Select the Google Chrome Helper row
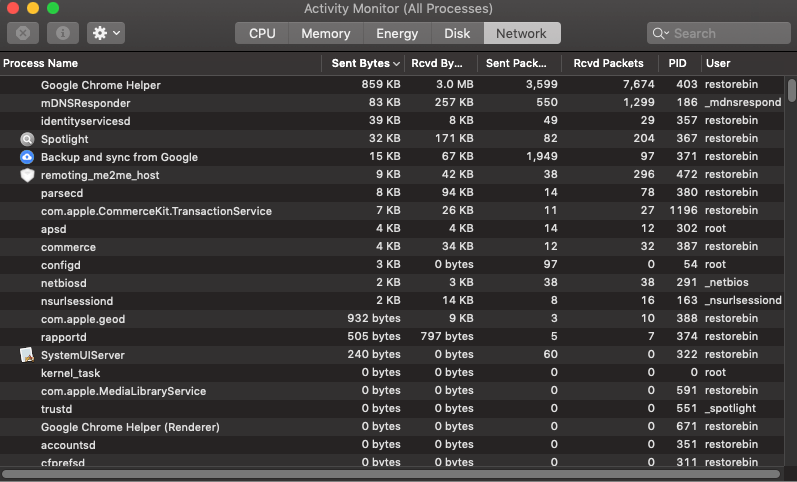Image resolution: width=797 pixels, height=482 pixels. (391, 85)
